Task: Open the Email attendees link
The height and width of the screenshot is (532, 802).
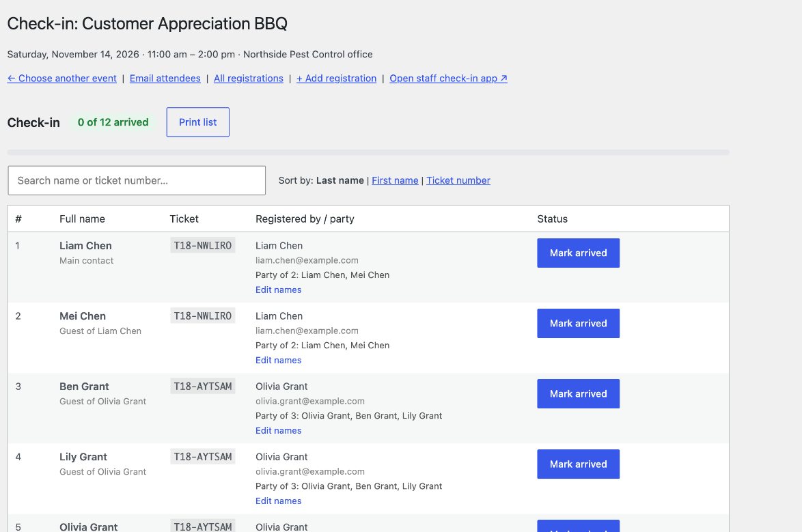Action: point(165,79)
